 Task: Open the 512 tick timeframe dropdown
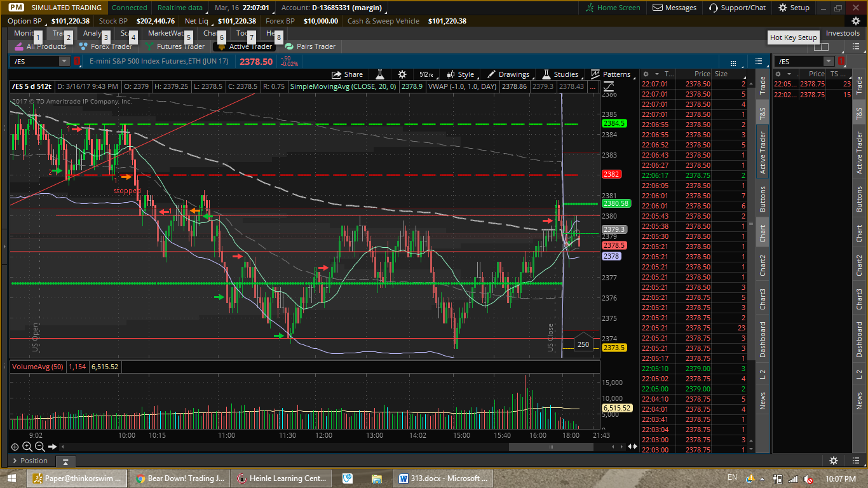[x=425, y=74]
